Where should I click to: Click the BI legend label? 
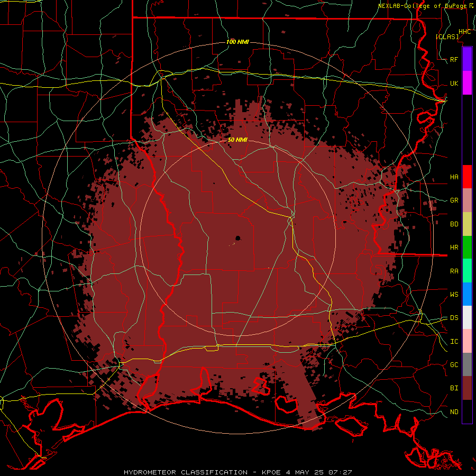tap(454, 388)
